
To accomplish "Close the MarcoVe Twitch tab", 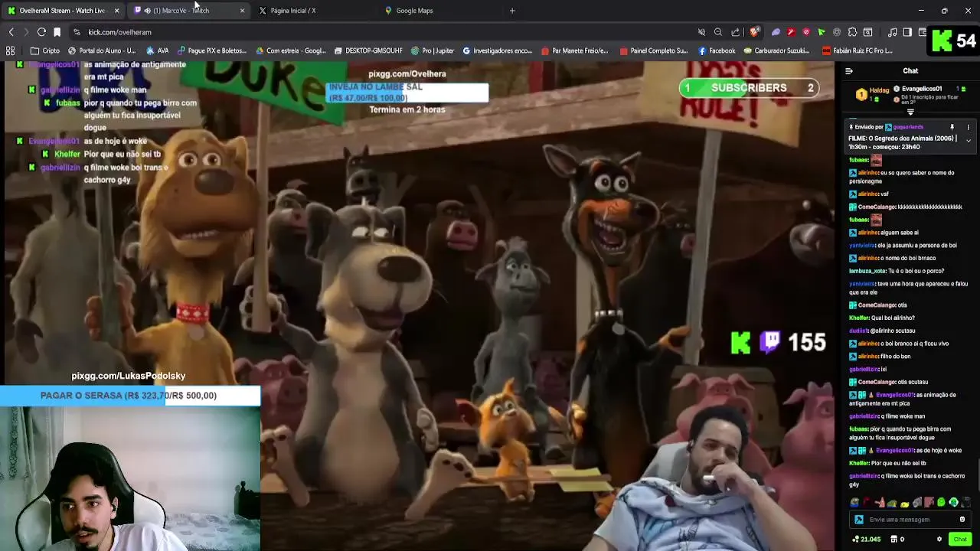I will point(242,11).
